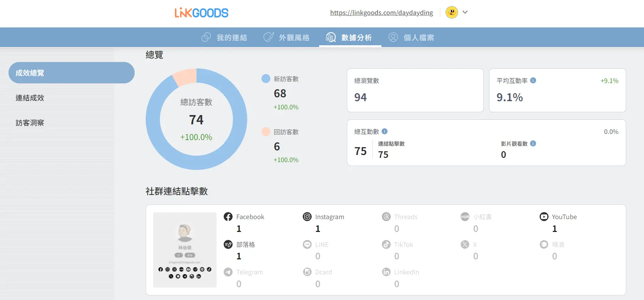Click the info icon beside 影片觀看數
The height and width of the screenshot is (300, 644).
[x=533, y=144]
